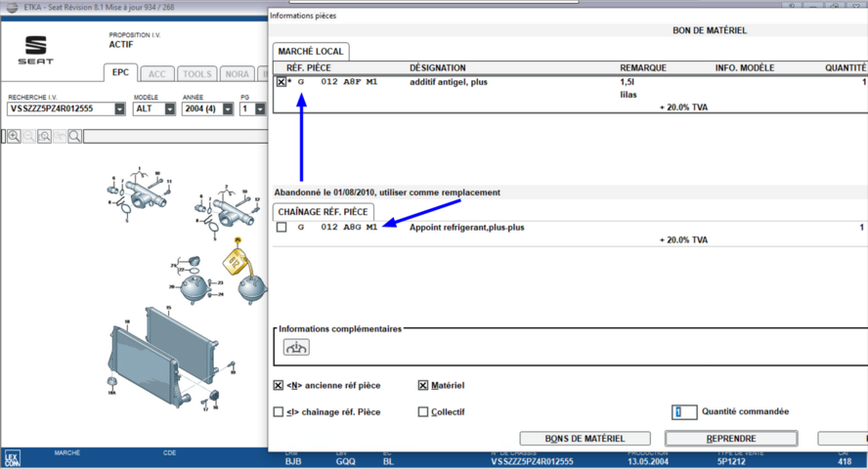The height and width of the screenshot is (469, 868).
Task: Click chassis number VSSZZZ5PZ4R012555 in status bar
Action: click(x=532, y=461)
